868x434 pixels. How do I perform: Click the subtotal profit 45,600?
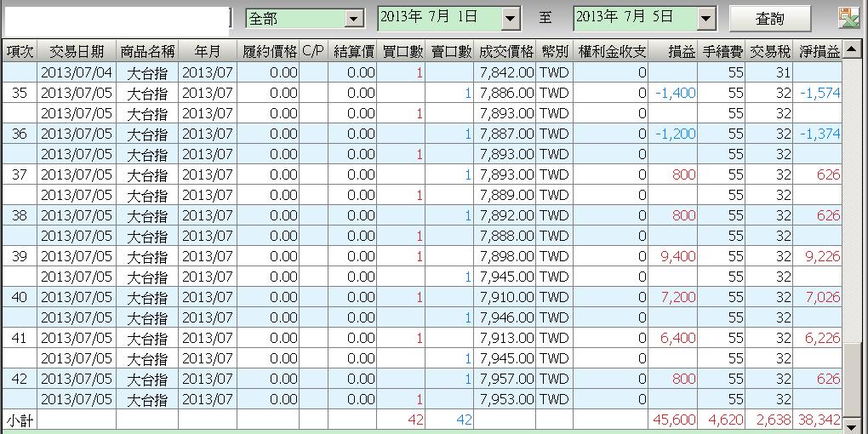tap(674, 420)
